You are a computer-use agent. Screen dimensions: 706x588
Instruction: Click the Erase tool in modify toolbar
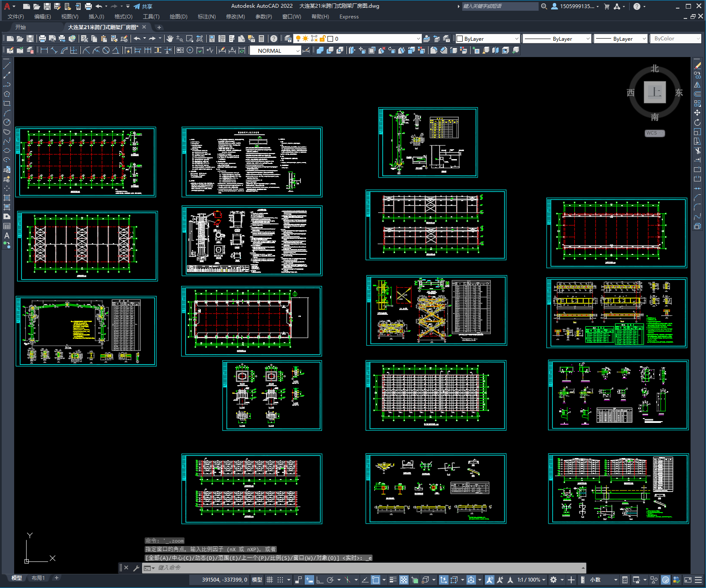point(697,66)
